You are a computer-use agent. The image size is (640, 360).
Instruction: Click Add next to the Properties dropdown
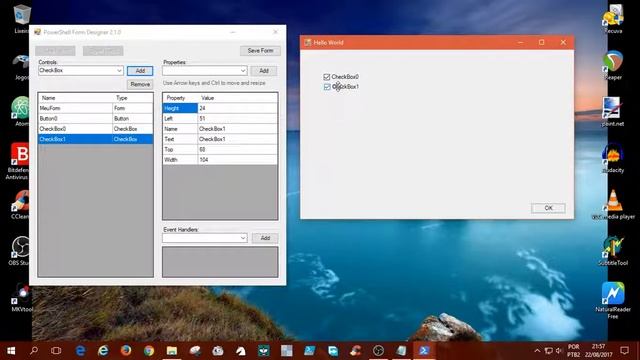click(x=264, y=71)
